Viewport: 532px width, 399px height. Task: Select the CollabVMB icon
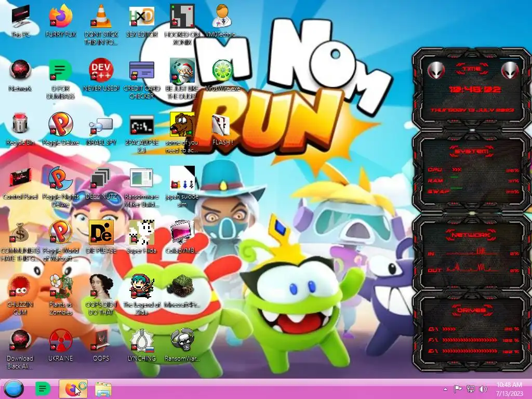182,233
